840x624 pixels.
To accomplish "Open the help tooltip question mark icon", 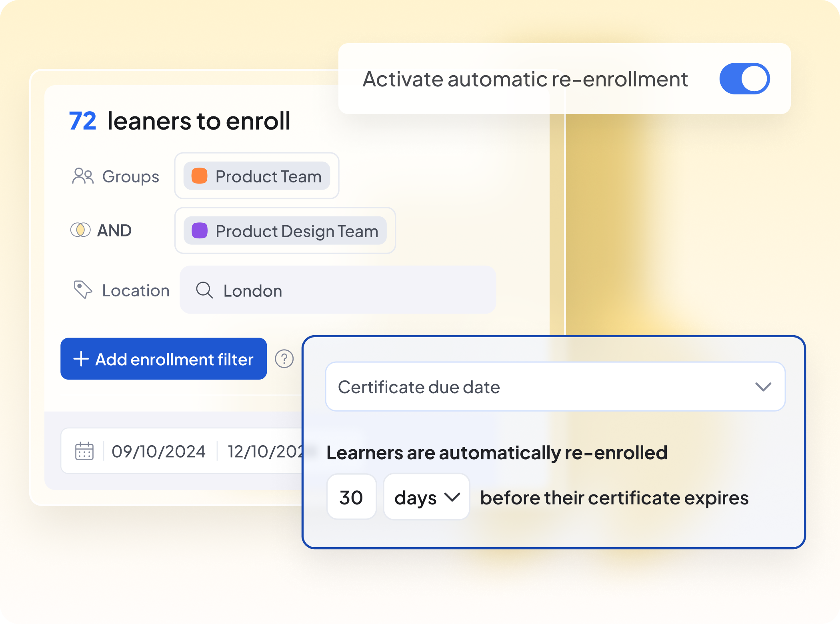I will point(284,359).
